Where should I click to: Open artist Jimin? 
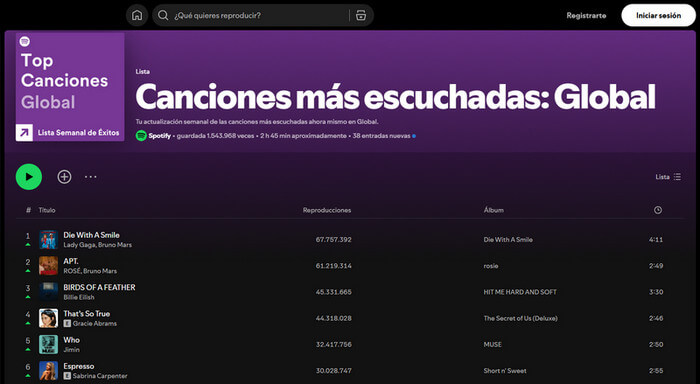[71, 350]
